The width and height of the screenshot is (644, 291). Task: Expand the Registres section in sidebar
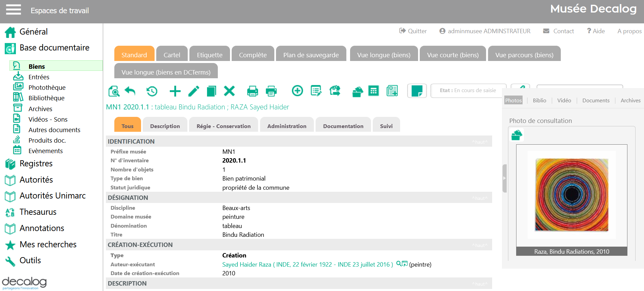click(36, 164)
